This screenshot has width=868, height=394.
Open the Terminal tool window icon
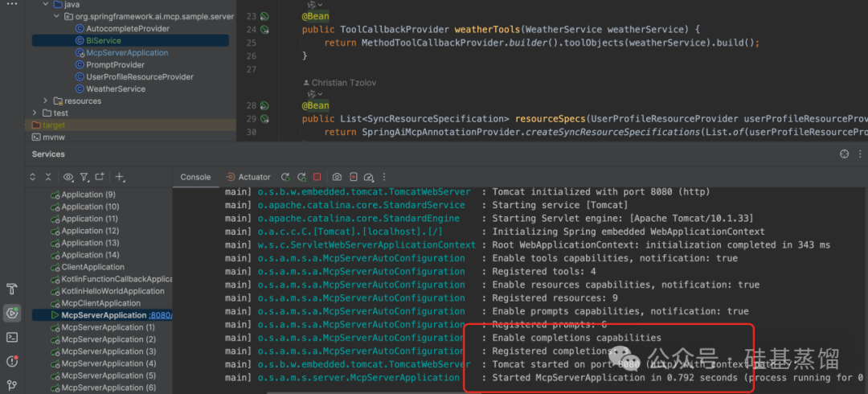(11, 337)
